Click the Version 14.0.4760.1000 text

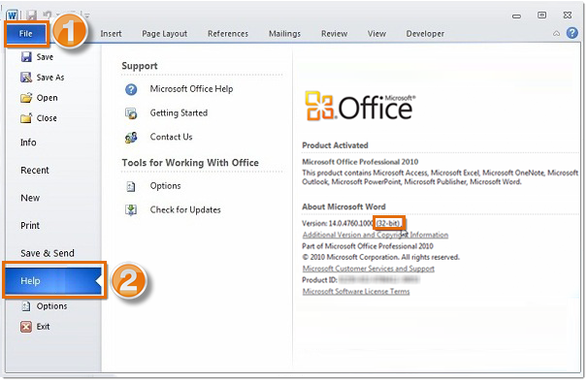click(338, 224)
